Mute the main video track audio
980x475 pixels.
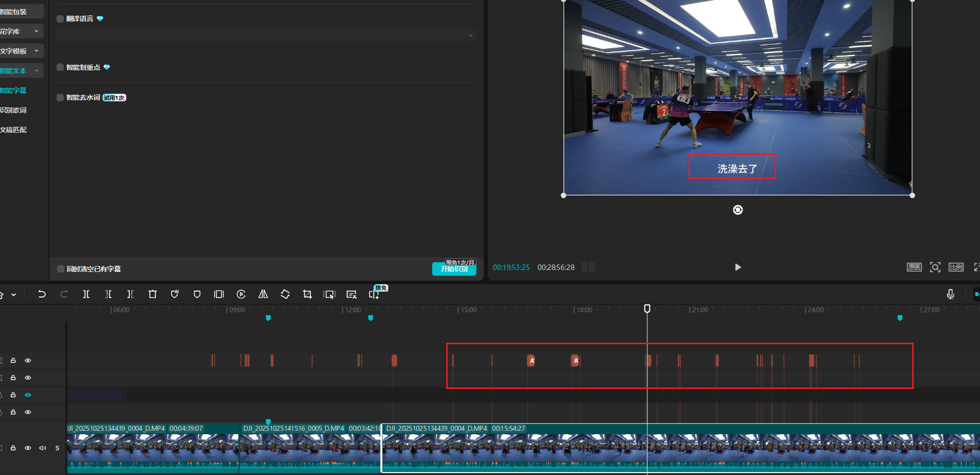[43, 448]
